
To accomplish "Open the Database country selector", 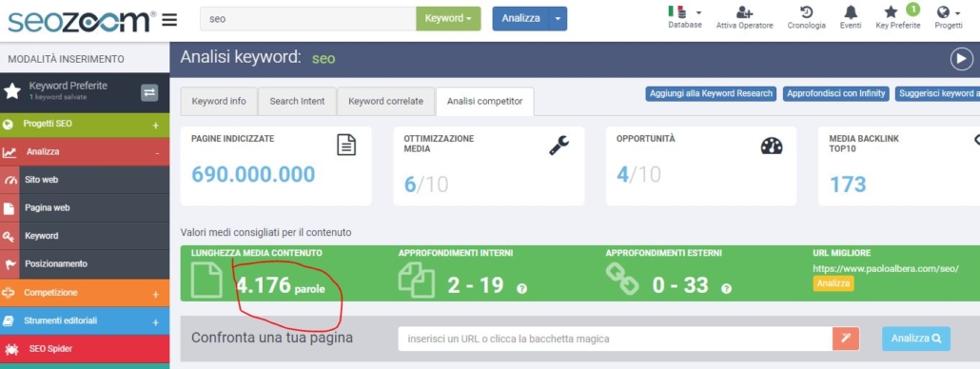I will click(684, 17).
